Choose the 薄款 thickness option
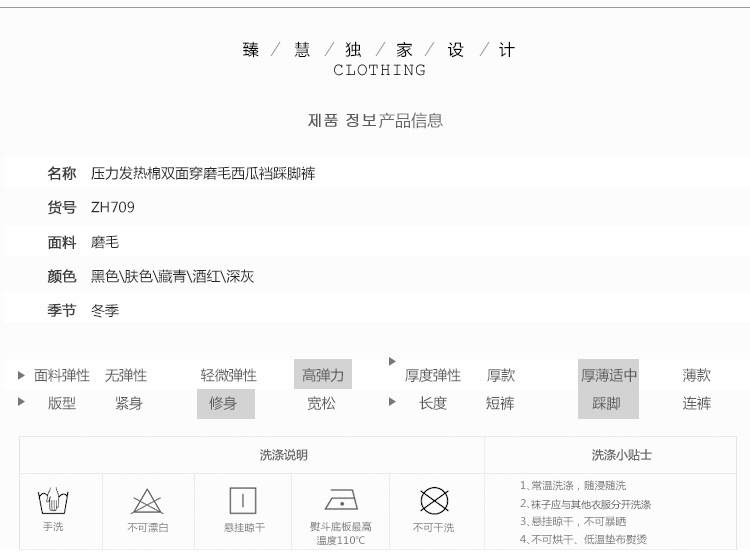The width and height of the screenshot is (750, 553). pyautogui.click(x=696, y=375)
